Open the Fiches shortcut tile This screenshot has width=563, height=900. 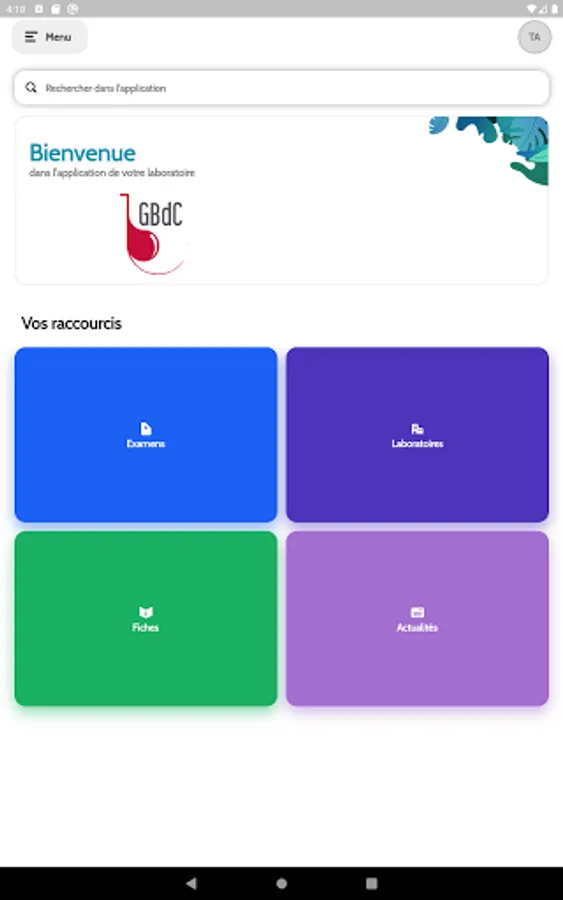pyautogui.click(x=146, y=618)
